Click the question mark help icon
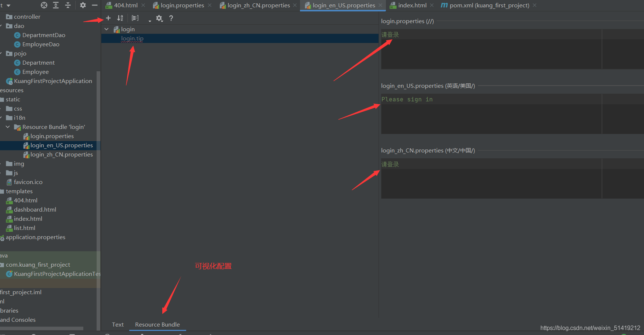 pos(171,18)
